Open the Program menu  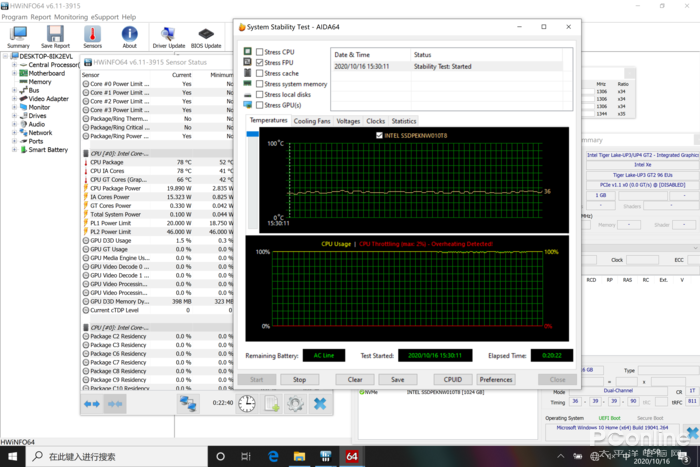14,17
